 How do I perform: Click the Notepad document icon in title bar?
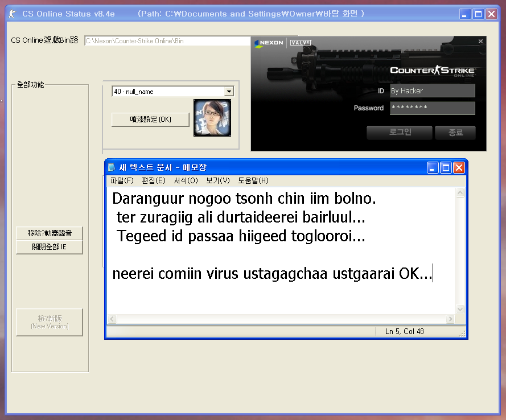point(112,167)
